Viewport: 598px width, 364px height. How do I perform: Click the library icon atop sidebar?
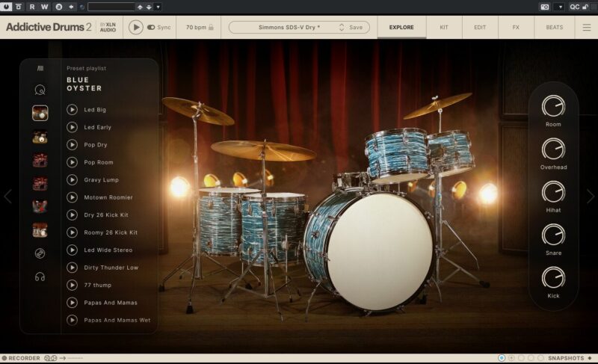coord(40,68)
